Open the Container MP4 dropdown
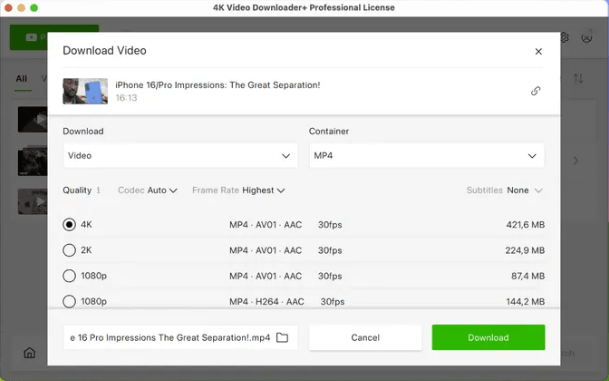 [427, 156]
